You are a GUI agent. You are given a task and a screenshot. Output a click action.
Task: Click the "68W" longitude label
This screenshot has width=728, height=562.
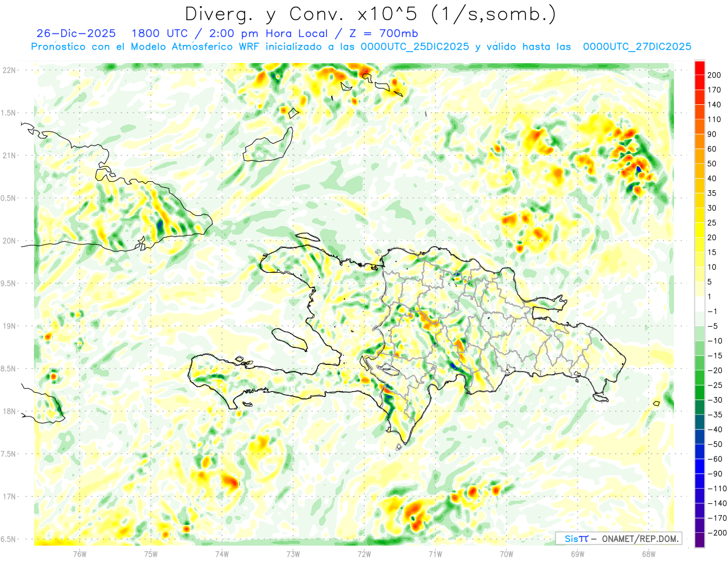point(649,554)
